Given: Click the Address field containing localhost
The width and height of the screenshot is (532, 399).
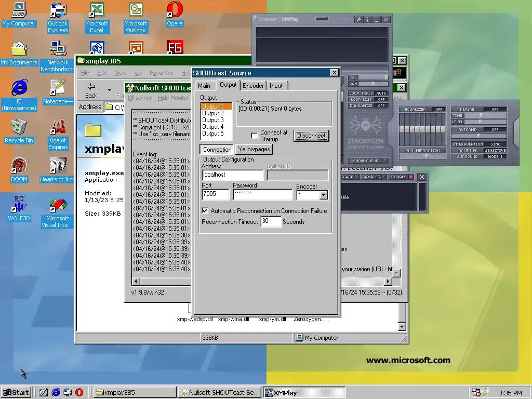Looking at the screenshot, I should point(232,175).
